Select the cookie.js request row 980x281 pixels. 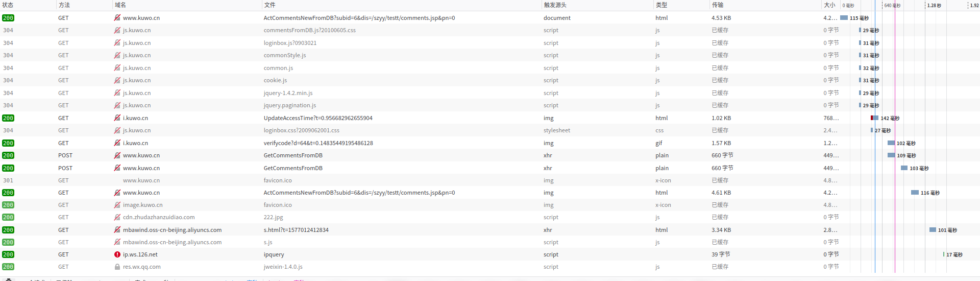click(x=275, y=80)
